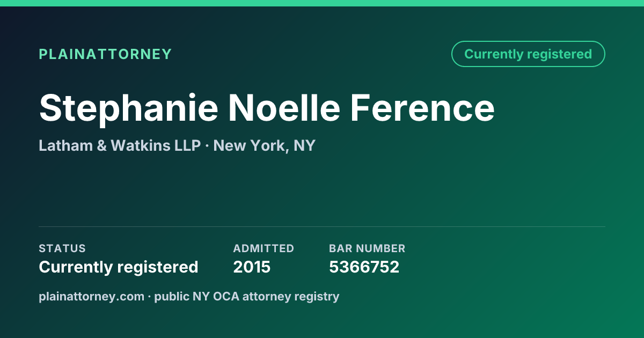Click the Currently registered badge
The width and height of the screenshot is (644, 338).
528,54
